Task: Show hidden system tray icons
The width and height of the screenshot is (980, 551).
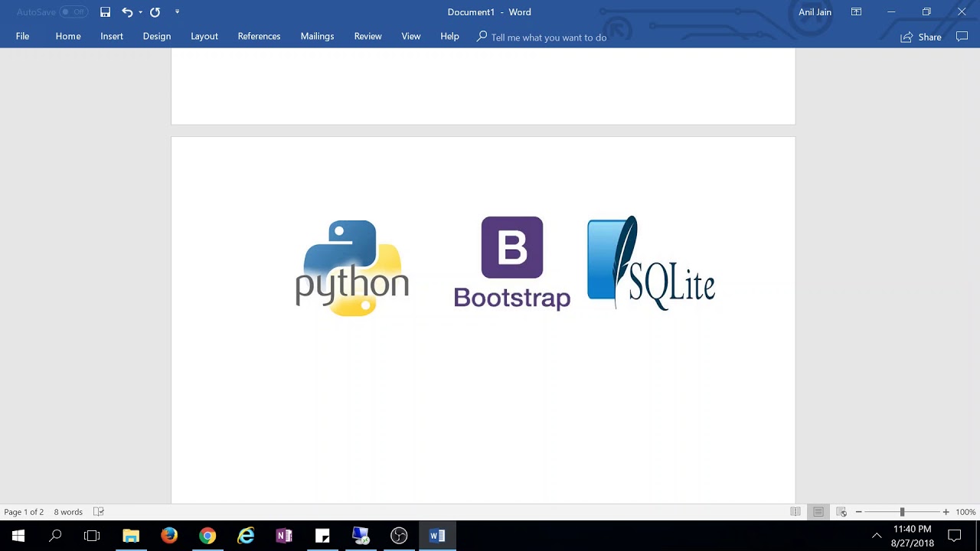Action: 877,536
